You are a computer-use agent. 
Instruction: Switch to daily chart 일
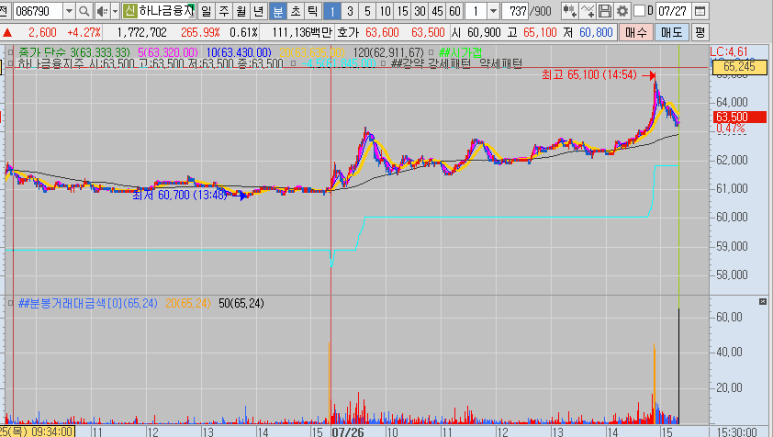206,11
